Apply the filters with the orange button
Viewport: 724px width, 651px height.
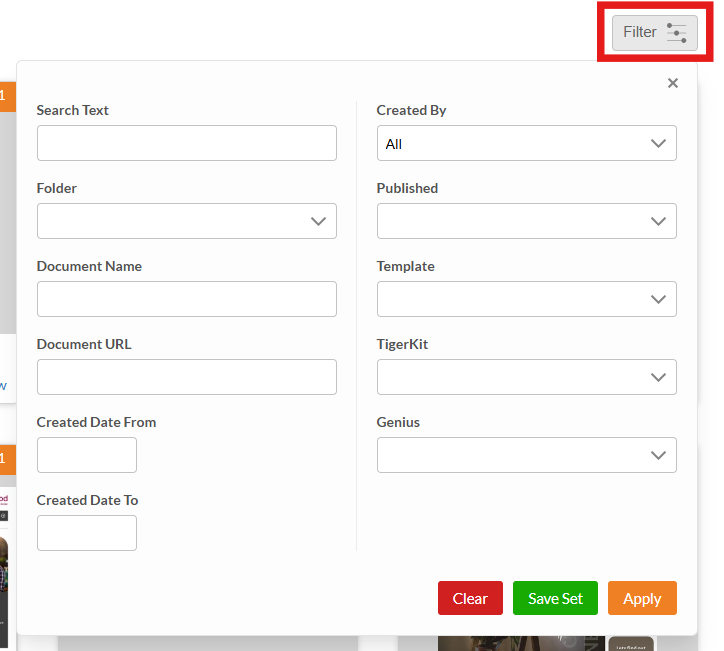pyautogui.click(x=642, y=598)
